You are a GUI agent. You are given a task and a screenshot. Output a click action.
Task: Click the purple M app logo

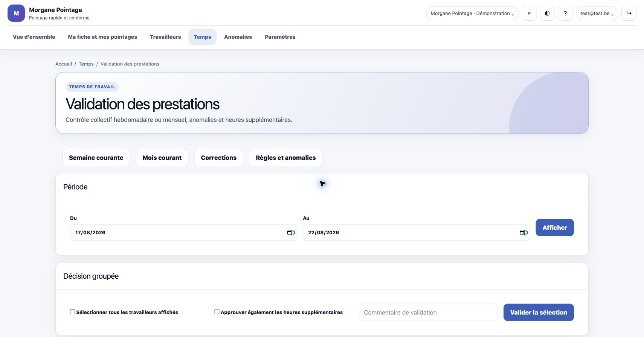16,13
